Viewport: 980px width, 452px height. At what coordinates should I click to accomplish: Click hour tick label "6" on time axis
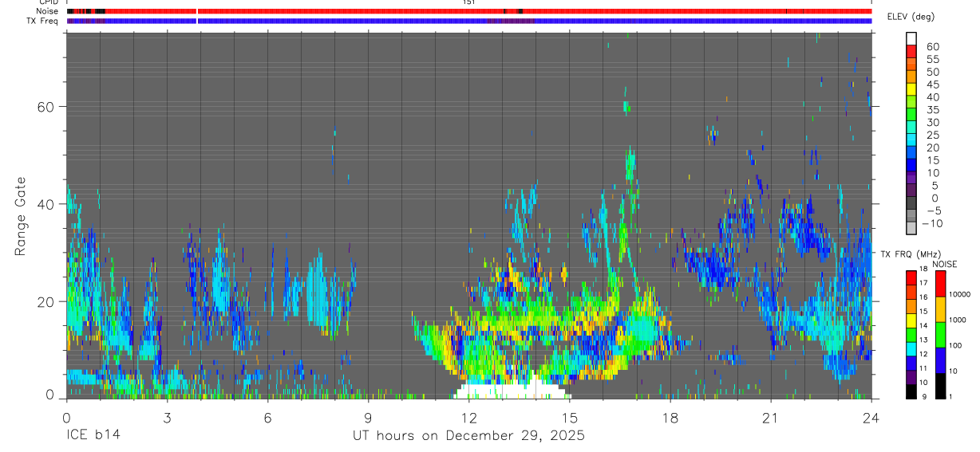pyautogui.click(x=267, y=418)
